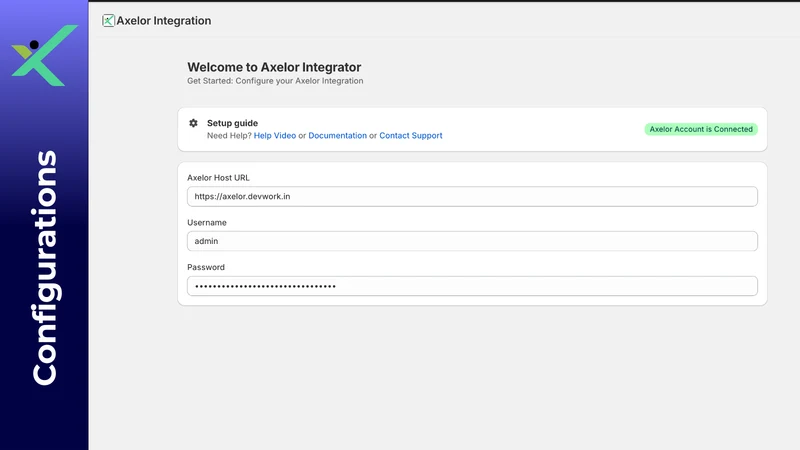Image resolution: width=800 pixels, height=450 pixels.
Task: Click the Axelor Account is Connected badge
Action: pyautogui.click(x=701, y=129)
